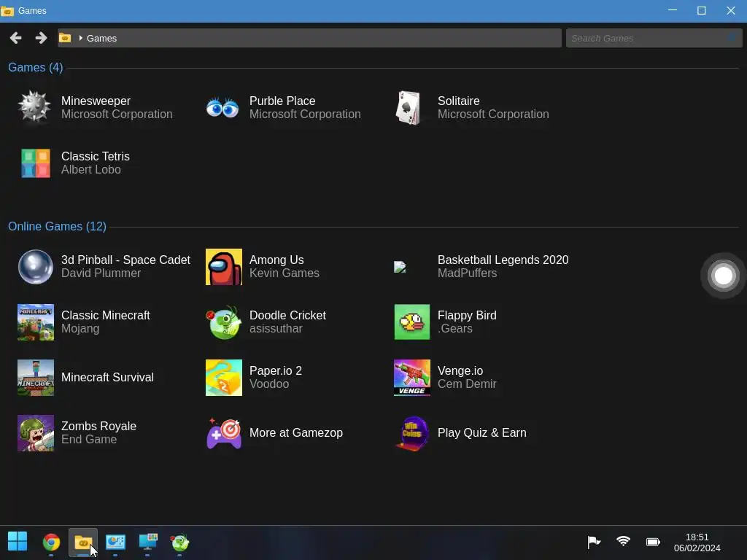The height and width of the screenshot is (560, 747).
Task: Click the MadPuffers publisher text
Action: tap(468, 273)
